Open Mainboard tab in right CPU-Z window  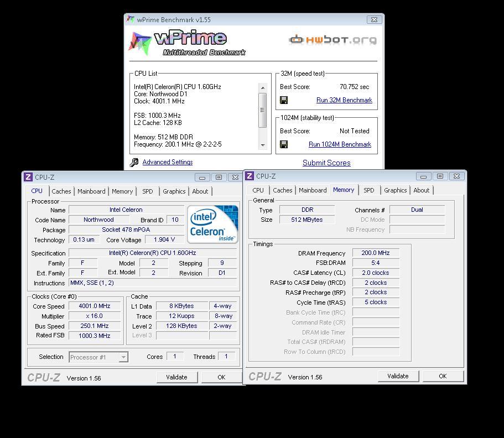(x=313, y=190)
